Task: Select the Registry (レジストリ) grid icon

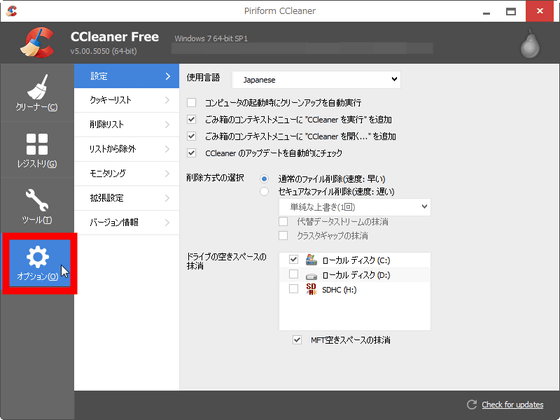Action: click(37, 144)
